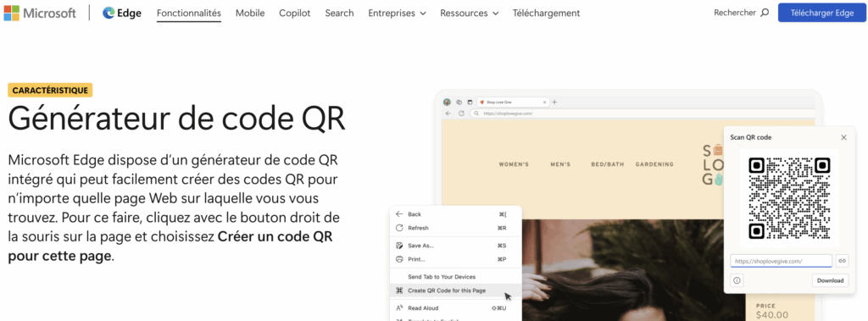Open the Copilot menu item
The image size is (868, 321).
point(294,13)
